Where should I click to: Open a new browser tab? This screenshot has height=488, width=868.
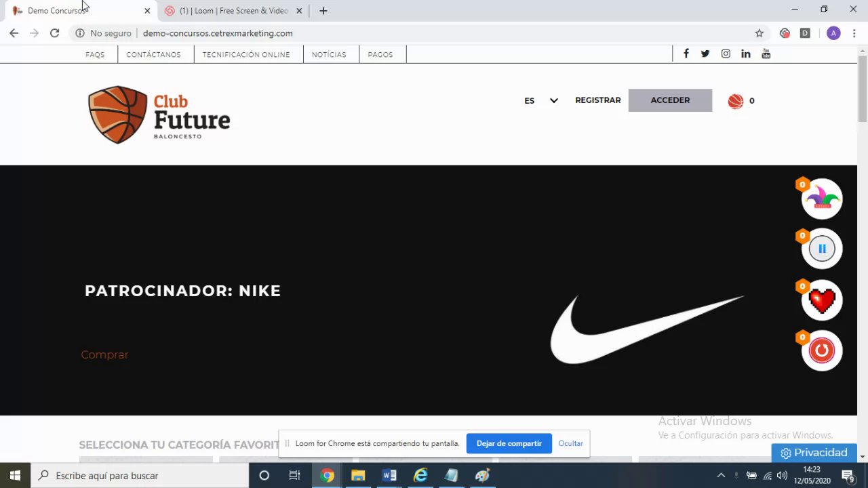click(x=323, y=11)
